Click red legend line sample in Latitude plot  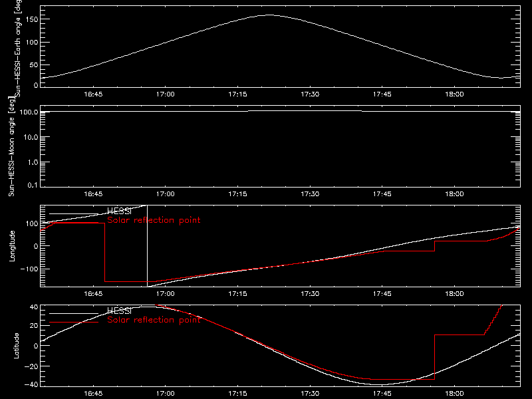[x=74, y=322]
